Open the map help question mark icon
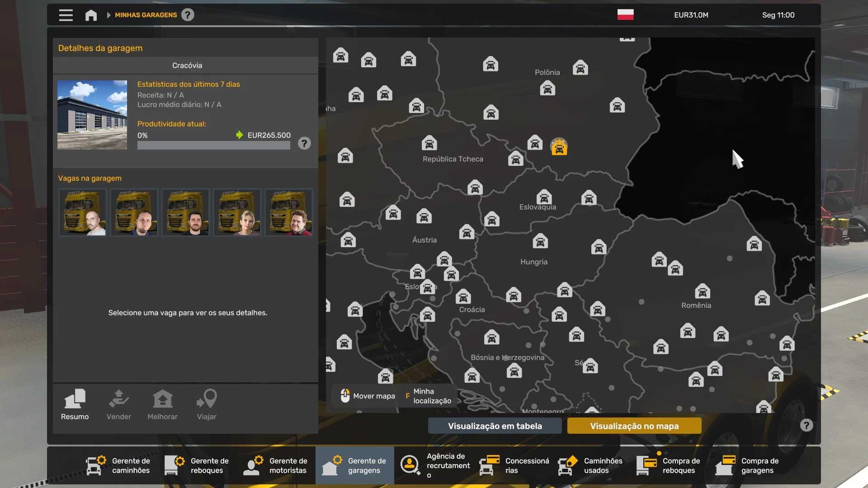868x488 pixels. [806, 425]
